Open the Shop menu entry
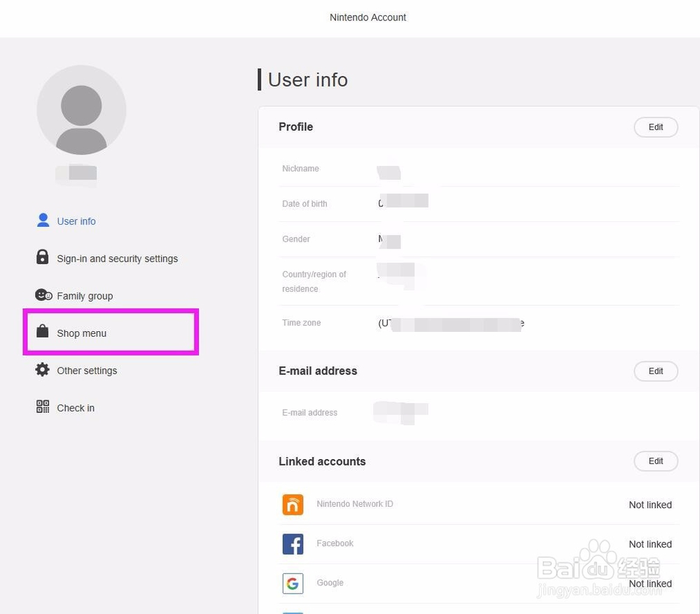The image size is (700, 614). (81, 333)
